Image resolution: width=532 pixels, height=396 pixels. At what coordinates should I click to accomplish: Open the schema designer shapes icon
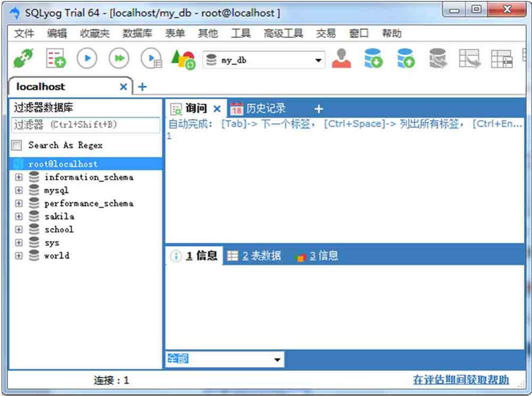pos(183,60)
